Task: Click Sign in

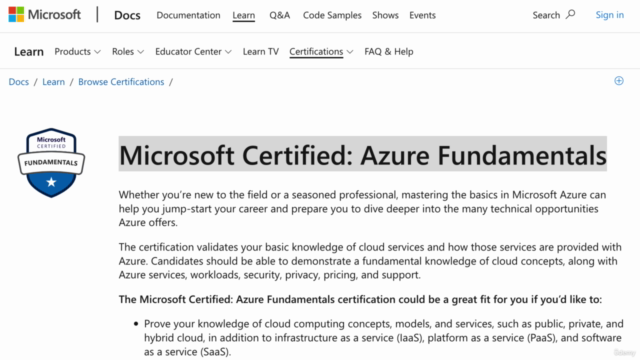Action: (x=609, y=15)
